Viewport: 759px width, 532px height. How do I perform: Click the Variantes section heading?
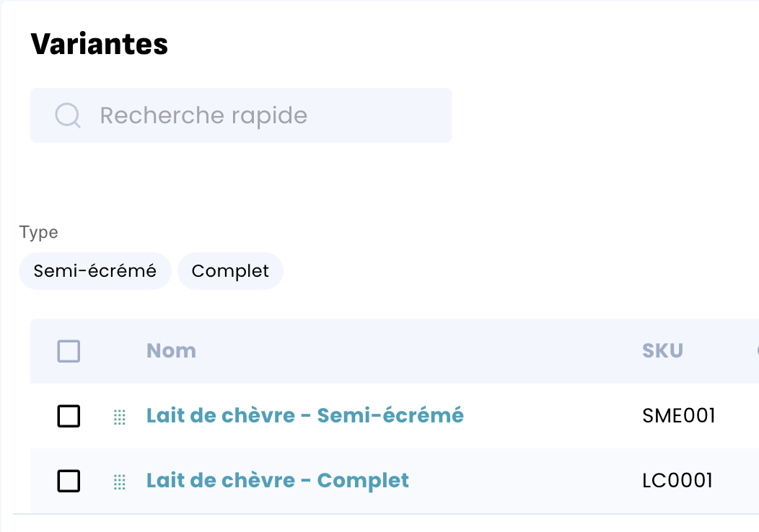pyautogui.click(x=100, y=44)
